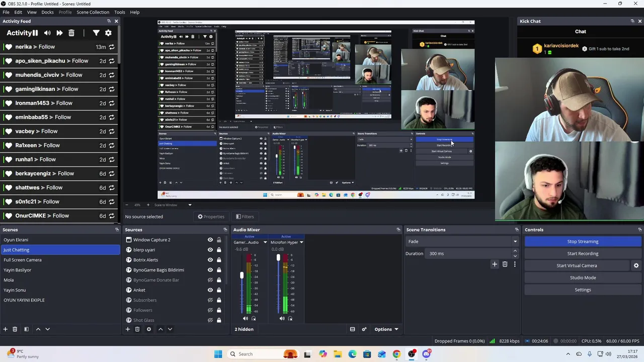Click Stop Streaming button
Viewport: 644px width, 362px height.
point(583,241)
